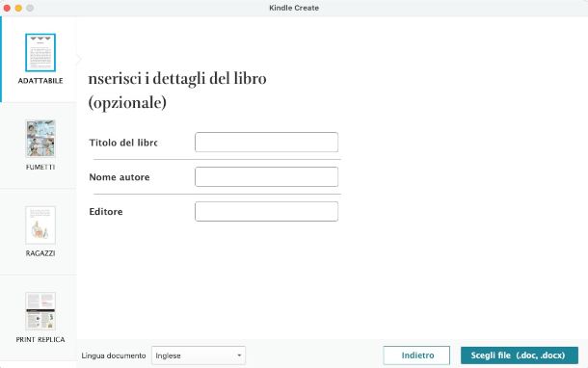The width and height of the screenshot is (588, 368).
Task: Focus the Nome autore text field
Action: click(x=266, y=176)
